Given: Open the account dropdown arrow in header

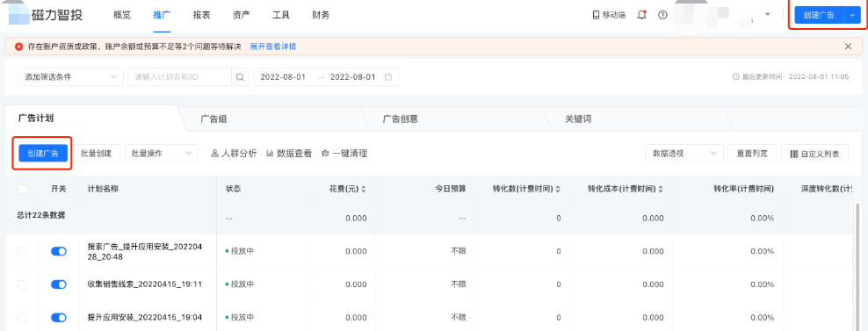Looking at the screenshot, I should pyautogui.click(x=768, y=14).
